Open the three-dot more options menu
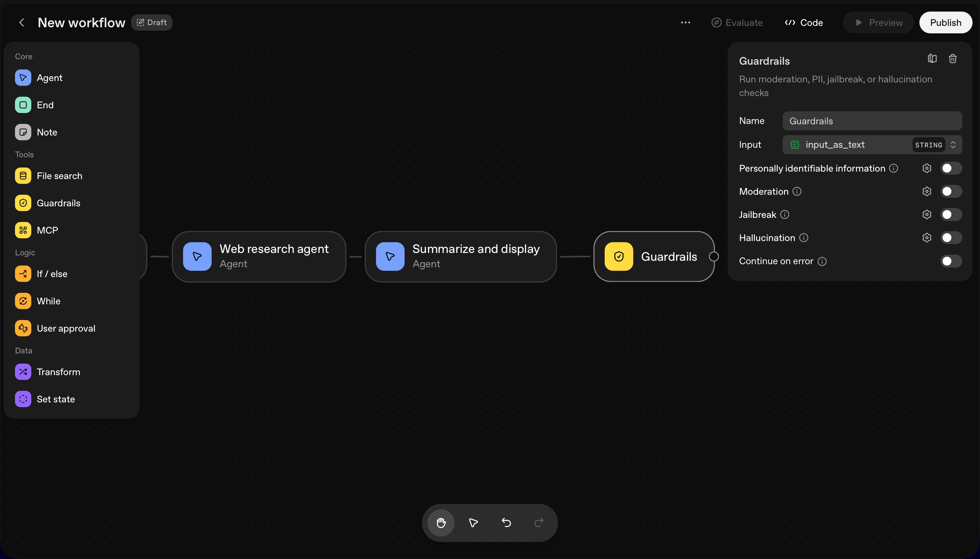The width and height of the screenshot is (980, 559). 685,23
